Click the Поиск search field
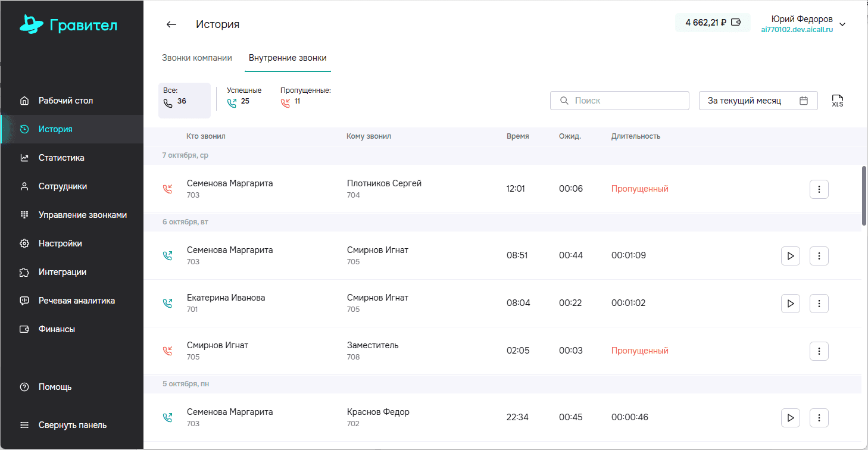This screenshot has height=450, width=868. point(619,101)
